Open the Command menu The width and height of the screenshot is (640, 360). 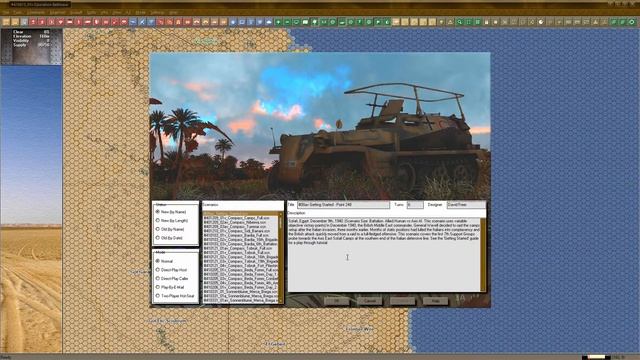coord(36,13)
